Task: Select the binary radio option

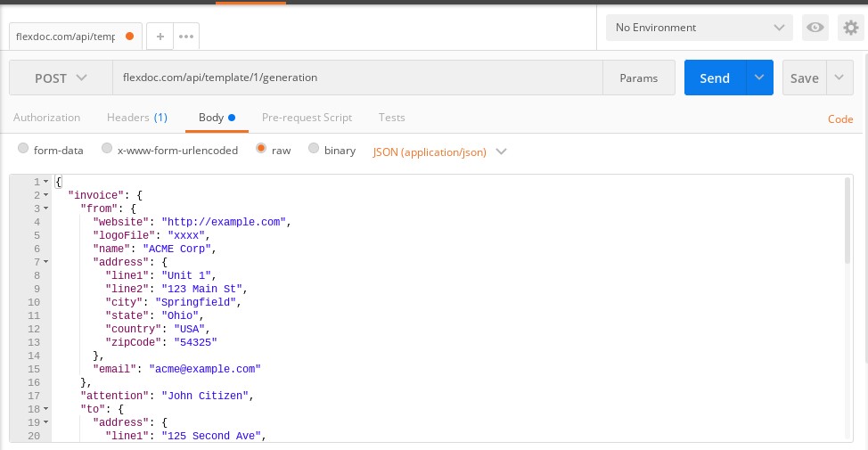Action: (314, 150)
